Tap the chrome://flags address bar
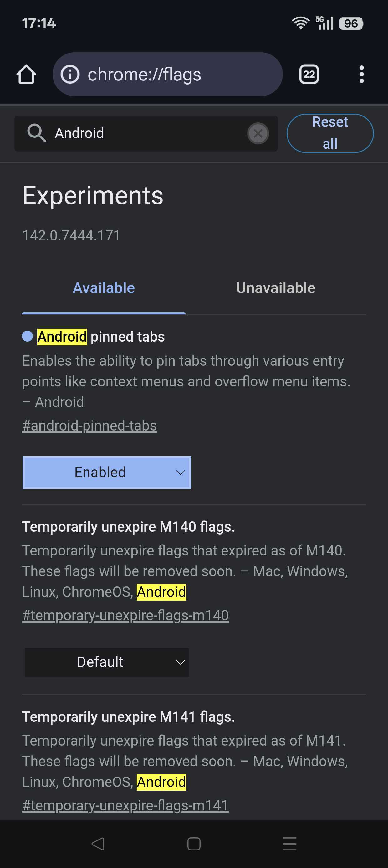 [x=175, y=74]
